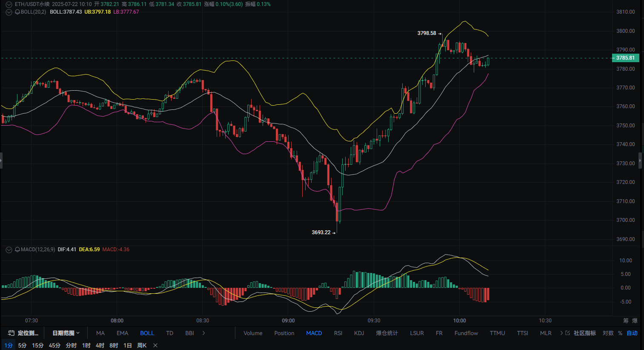Enable the BBI overlay indicator
The width and height of the screenshot is (644, 350).
190,333
